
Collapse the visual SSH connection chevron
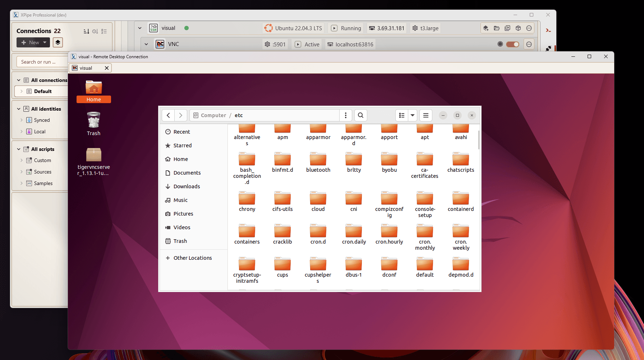tap(140, 28)
